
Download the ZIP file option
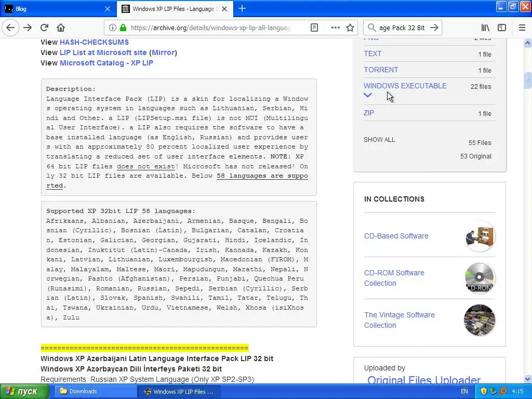pyautogui.click(x=369, y=113)
